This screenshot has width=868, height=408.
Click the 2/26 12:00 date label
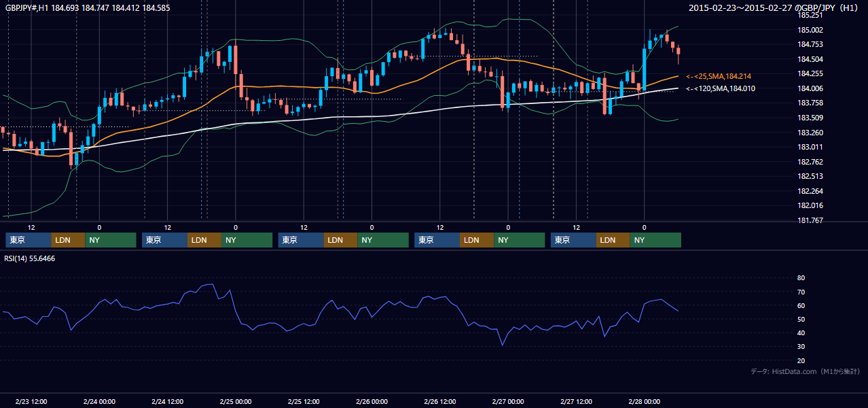(x=440, y=402)
